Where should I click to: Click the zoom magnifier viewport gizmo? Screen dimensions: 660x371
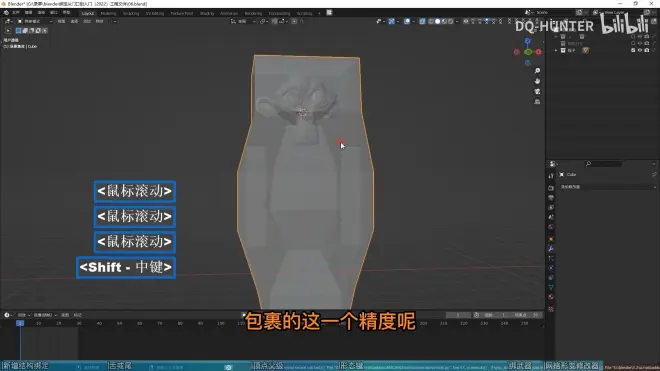tap(537, 71)
